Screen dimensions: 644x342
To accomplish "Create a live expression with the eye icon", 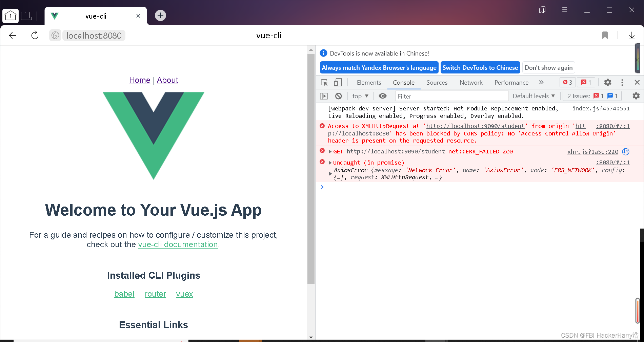I will pos(383,96).
